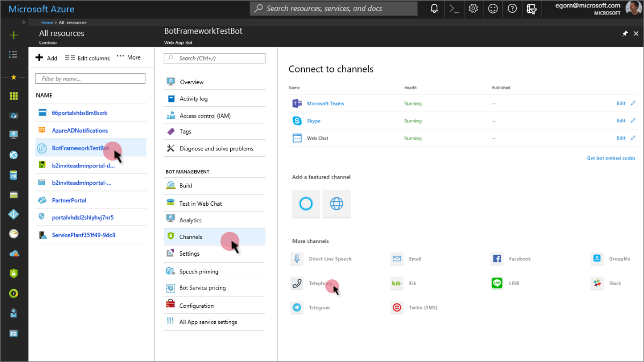Open Test in Web Chat
644x362 pixels.
point(214,204)
